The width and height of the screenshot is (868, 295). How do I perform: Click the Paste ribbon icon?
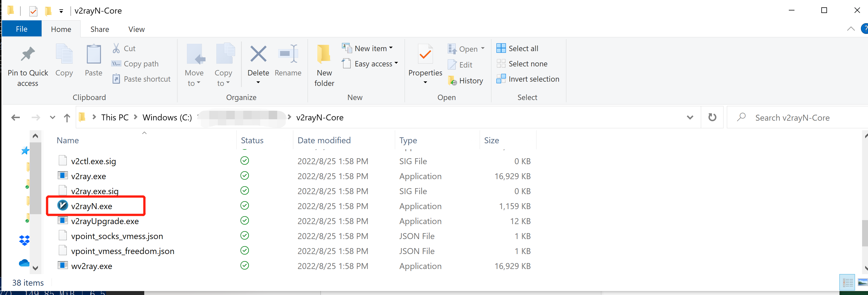click(x=94, y=54)
